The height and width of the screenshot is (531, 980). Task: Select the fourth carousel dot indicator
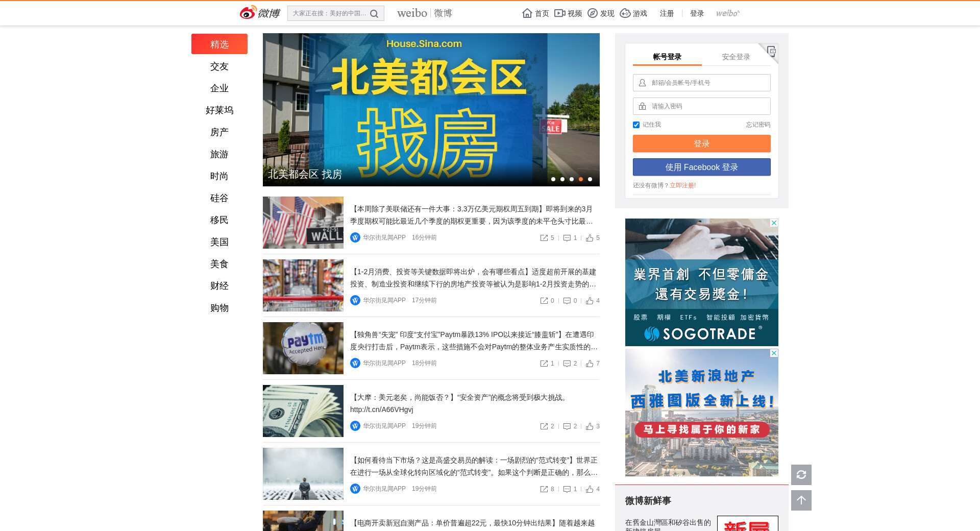[581, 179]
